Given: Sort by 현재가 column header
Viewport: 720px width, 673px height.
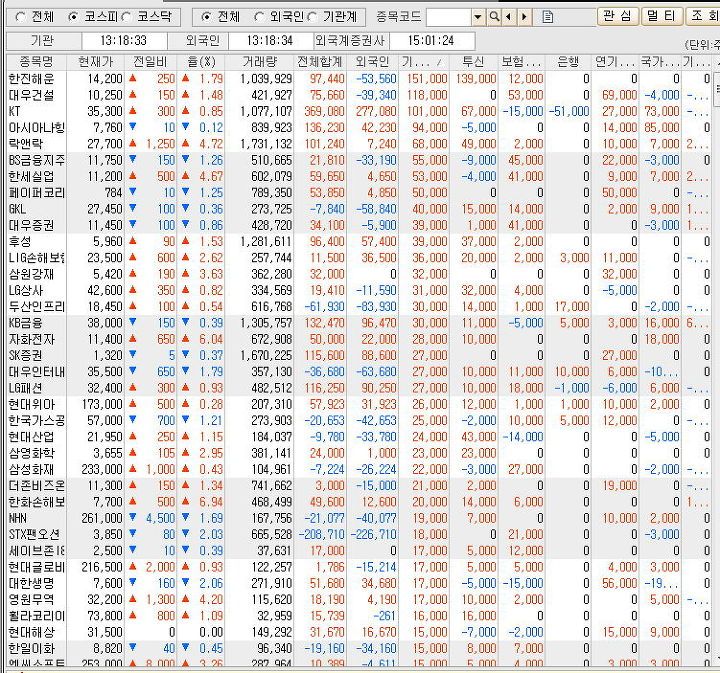Looking at the screenshot, I should click(x=96, y=62).
